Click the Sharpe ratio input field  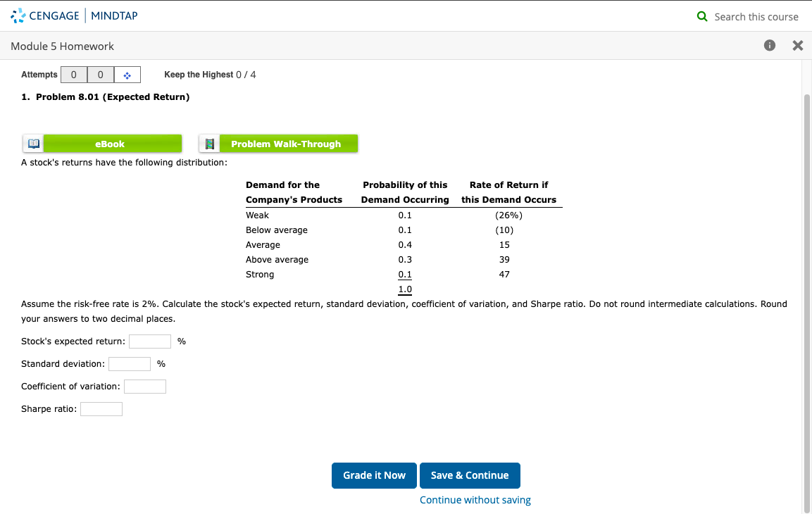(101, 408)
